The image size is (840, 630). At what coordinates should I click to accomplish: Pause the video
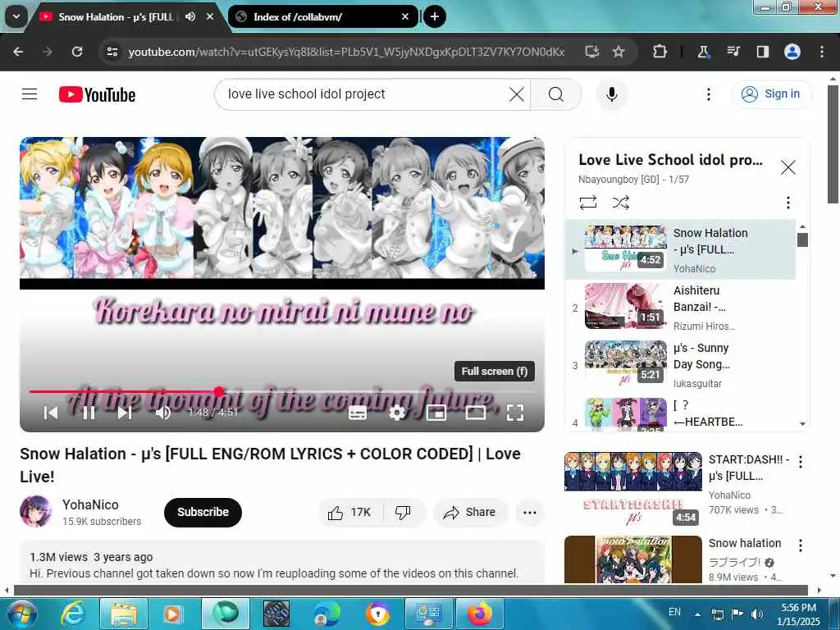pyautogui.click(x=89, y=413)
